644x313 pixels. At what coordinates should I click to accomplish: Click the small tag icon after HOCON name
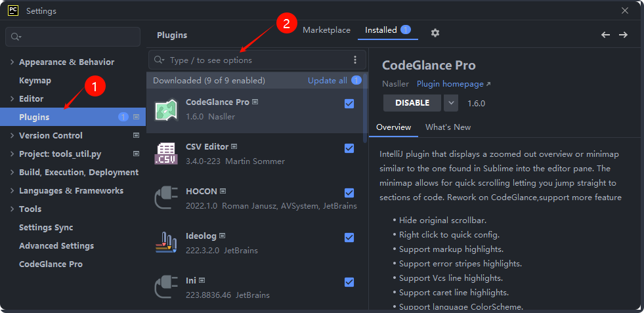click(223, 191)
